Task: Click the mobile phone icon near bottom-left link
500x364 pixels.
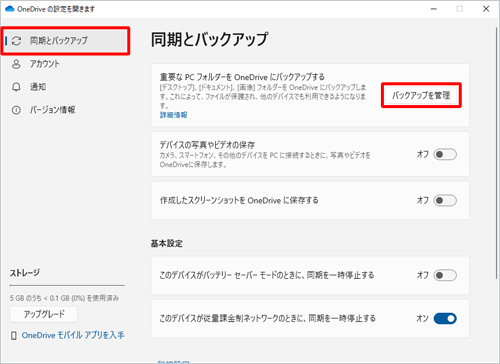Action: tap(14, 335)
